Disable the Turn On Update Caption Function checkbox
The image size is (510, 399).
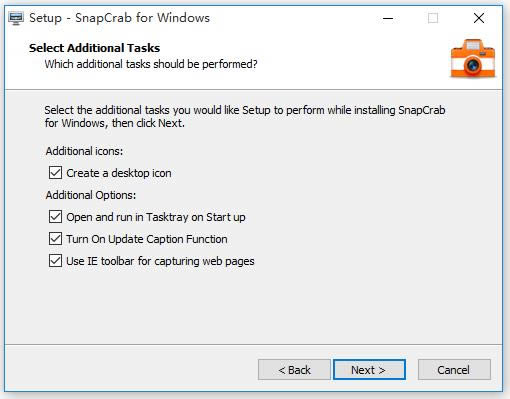[55, 239]
